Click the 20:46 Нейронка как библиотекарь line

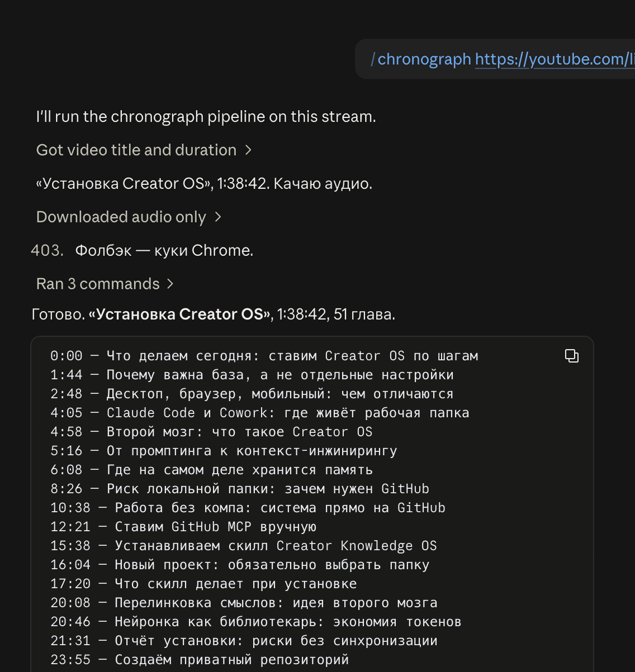[256, 622]
